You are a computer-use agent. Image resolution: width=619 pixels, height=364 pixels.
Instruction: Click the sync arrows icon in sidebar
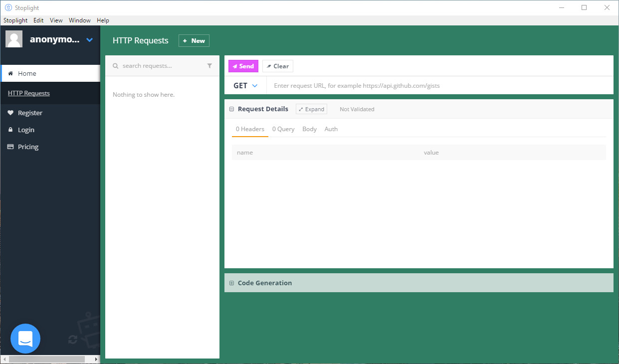click(73, 340)
